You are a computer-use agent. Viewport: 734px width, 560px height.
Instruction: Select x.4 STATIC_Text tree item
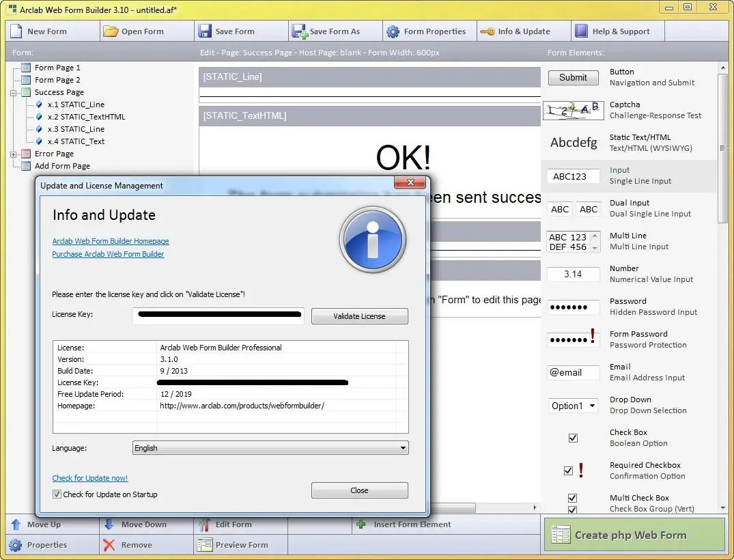76,141
